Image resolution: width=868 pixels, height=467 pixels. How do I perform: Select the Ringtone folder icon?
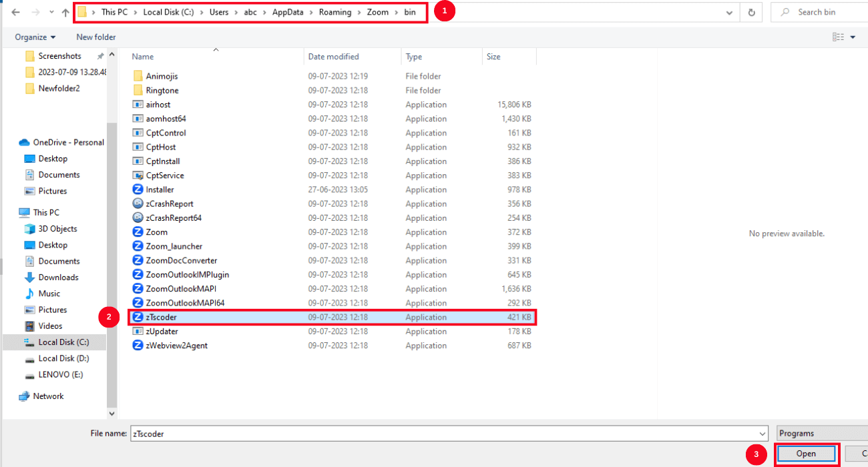pyautogui.click(x=138, y=90)
